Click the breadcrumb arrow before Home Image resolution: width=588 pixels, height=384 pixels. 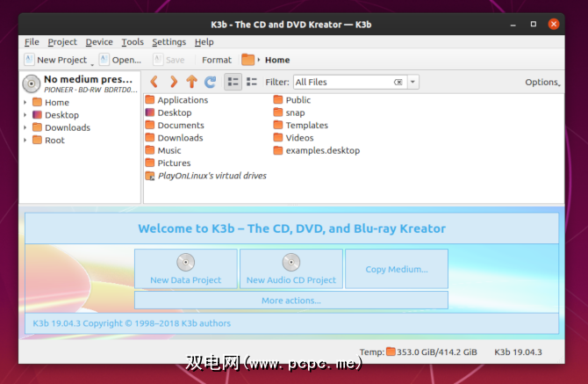pyautogui.click(x=259, y=60)
